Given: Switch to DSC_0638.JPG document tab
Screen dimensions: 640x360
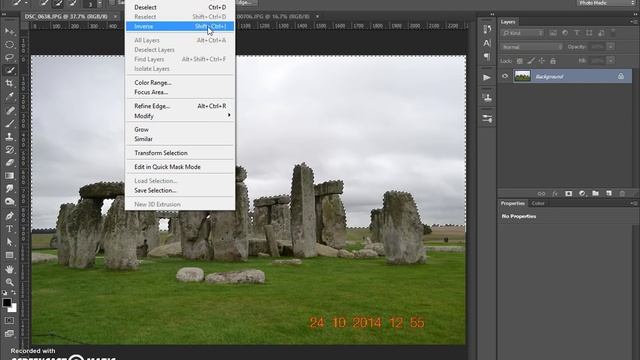Looking at the screenshot, I should click(x=67, y=16).
